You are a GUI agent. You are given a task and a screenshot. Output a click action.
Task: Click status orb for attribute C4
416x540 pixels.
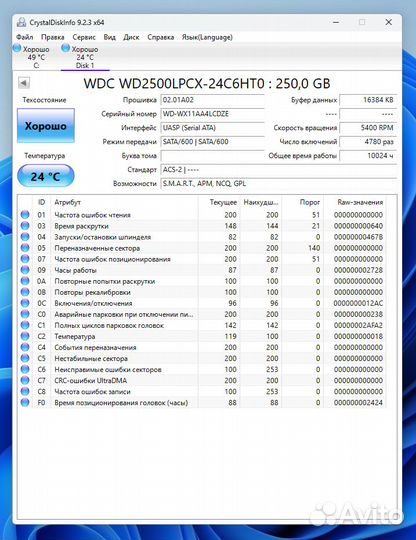coord(25,347)
